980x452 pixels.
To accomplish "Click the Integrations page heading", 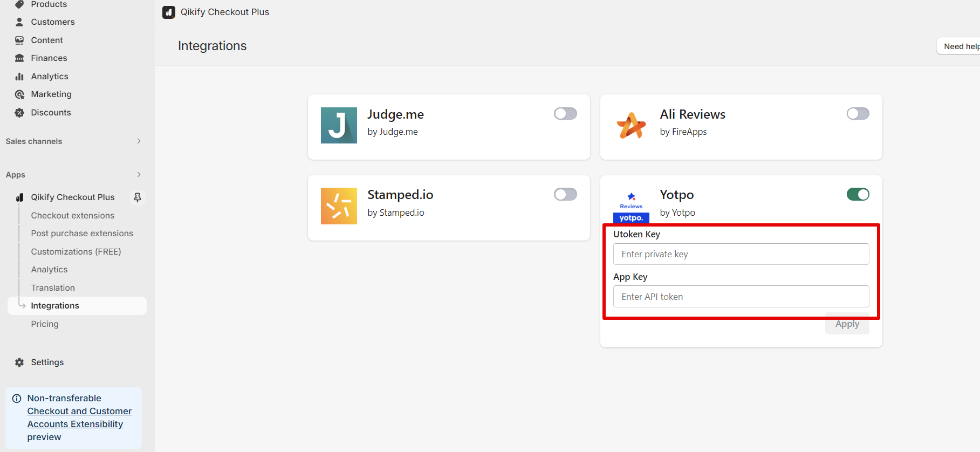I will click(x=213, y=46).
